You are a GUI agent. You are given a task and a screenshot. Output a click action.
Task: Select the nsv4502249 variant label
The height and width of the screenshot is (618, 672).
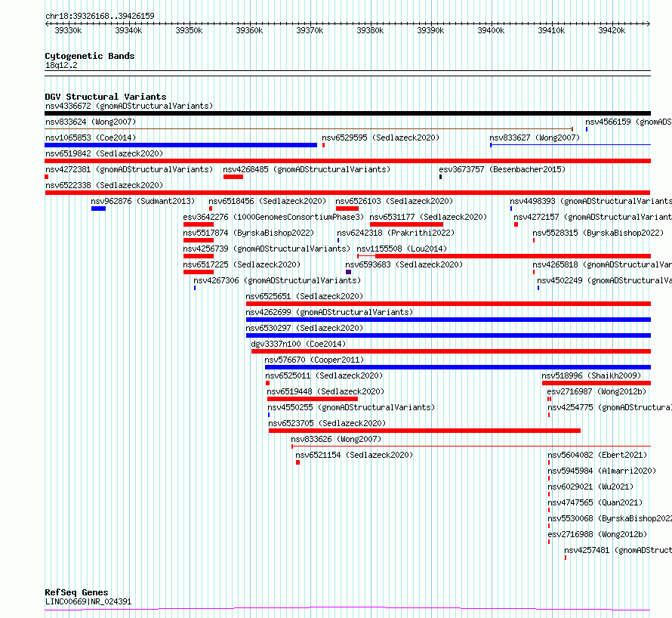(604, 280)
